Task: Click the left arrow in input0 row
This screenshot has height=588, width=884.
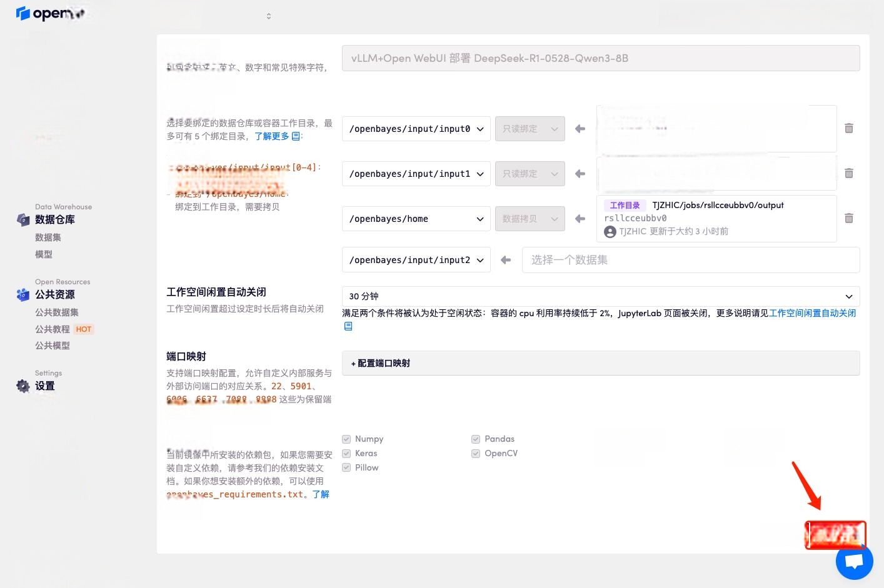Action: [580, 129]
